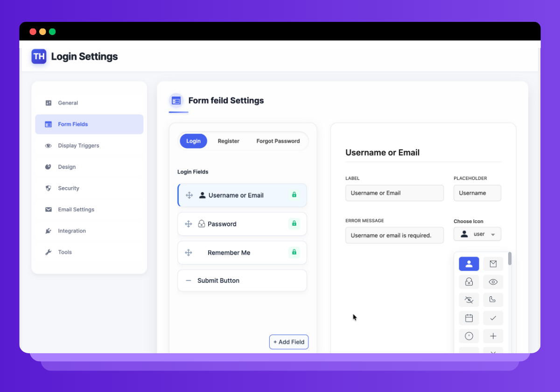This screenshot has width=560, height=392.
Task: Click the Add Field button
Action: tap(289, 342)
